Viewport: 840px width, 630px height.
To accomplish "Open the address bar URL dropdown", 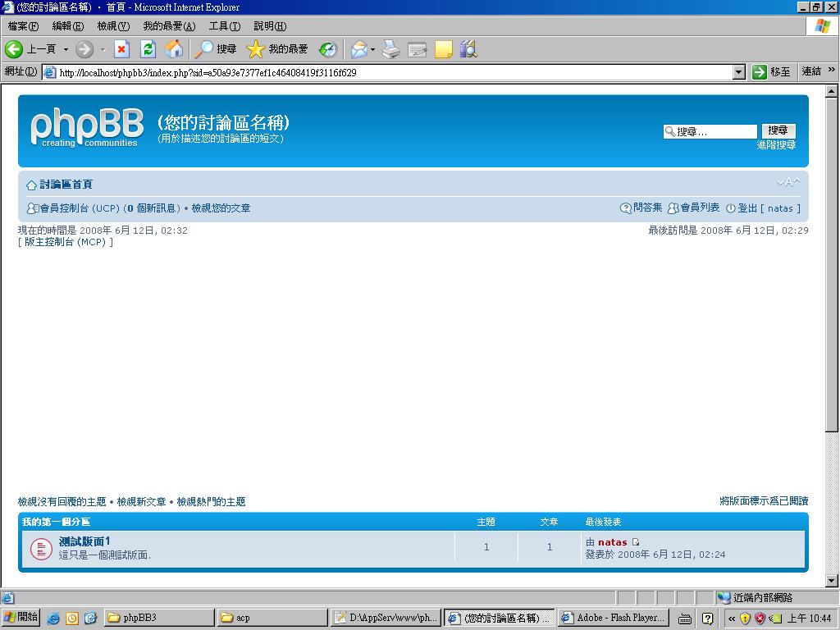I will (738, 72).
